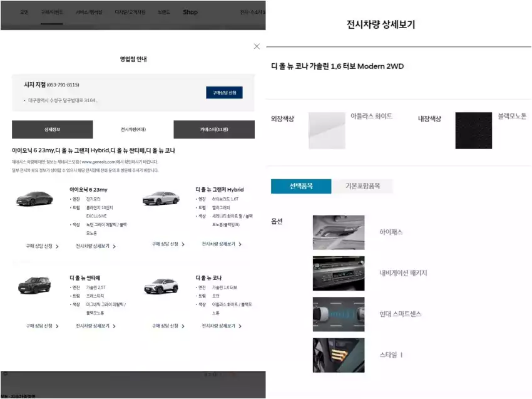Open the 서비스/멤버십 menu in the navigation

coord(88,13)
